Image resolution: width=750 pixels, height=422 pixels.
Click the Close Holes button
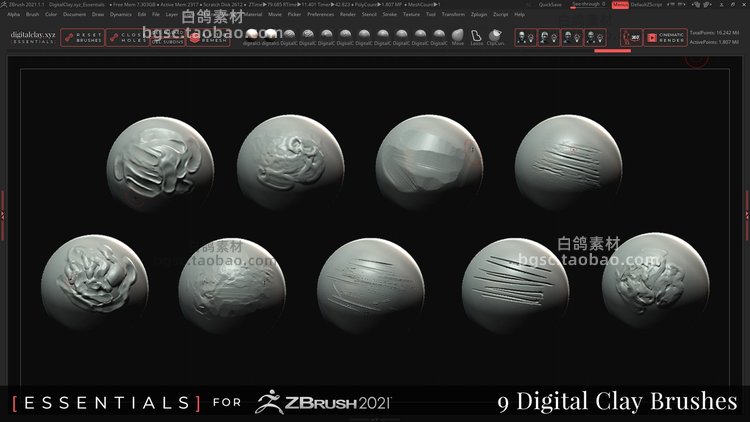tap(128, 38)
